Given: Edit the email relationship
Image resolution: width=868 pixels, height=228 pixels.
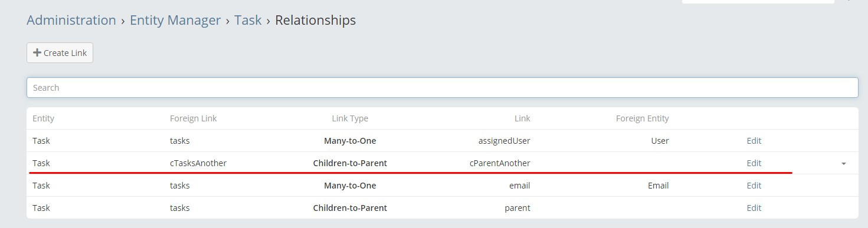Looking at the screenshot, I should 754,186.
